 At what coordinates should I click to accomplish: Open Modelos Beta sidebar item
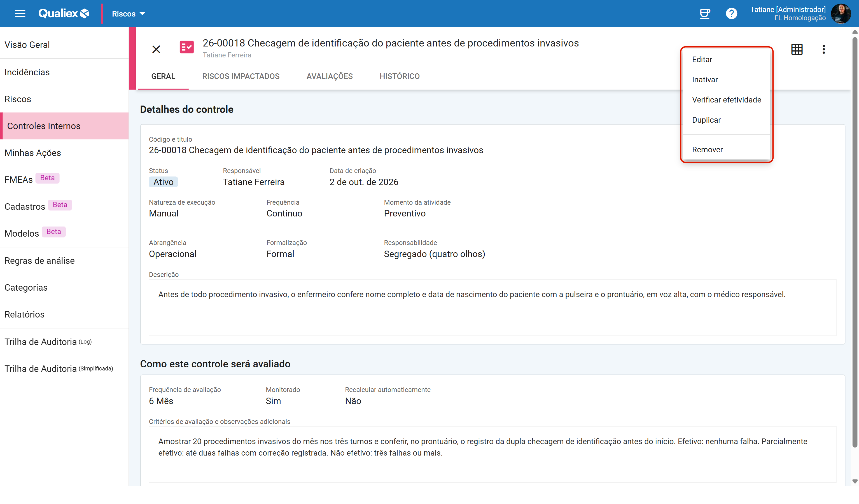(x=64, y=234)
